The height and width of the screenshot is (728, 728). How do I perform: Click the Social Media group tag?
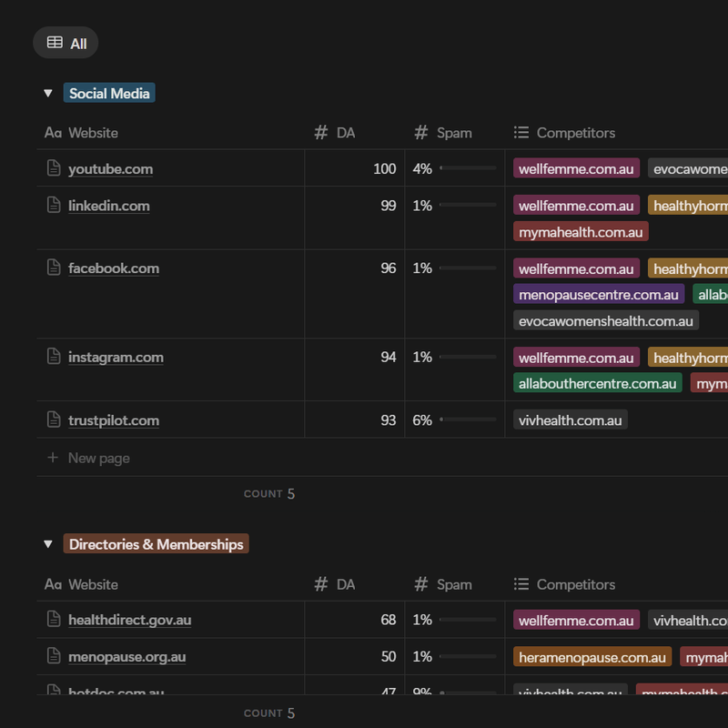(x=109, y=94)
